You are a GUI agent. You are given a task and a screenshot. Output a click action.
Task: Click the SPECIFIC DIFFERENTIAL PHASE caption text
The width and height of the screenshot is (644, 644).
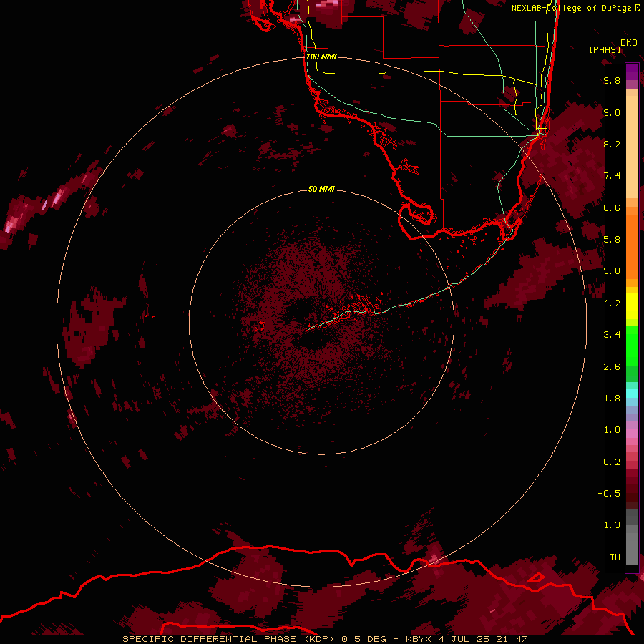click(x=209, y=639)
